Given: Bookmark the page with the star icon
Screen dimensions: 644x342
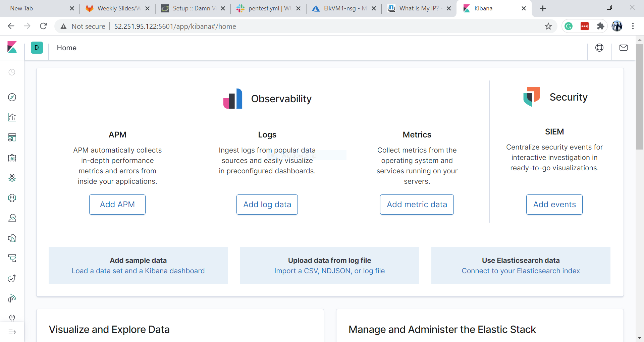Looking at the screenshot, I should coord(548,26).
